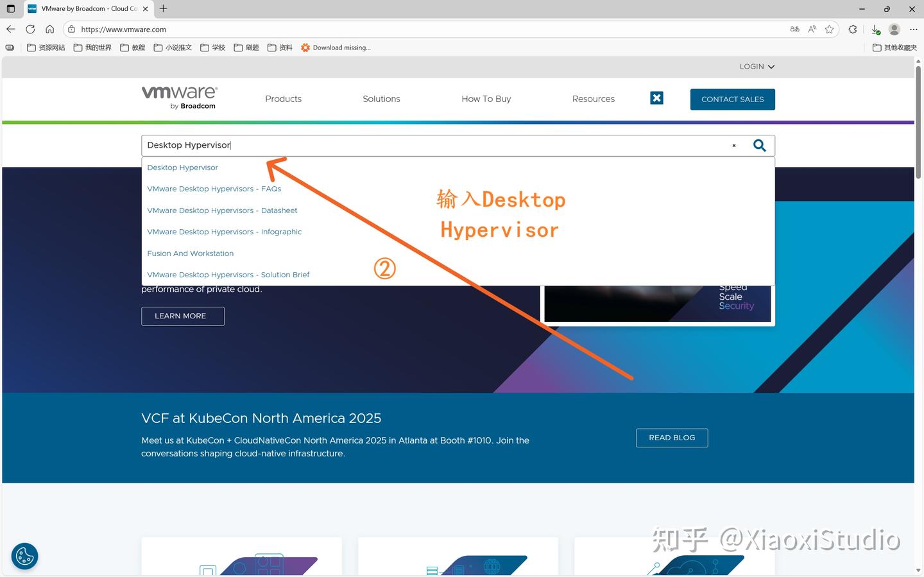The width and height of the screenshot is (924, 577).
Task: Go to browser home page icon
Action: point(49,29)
